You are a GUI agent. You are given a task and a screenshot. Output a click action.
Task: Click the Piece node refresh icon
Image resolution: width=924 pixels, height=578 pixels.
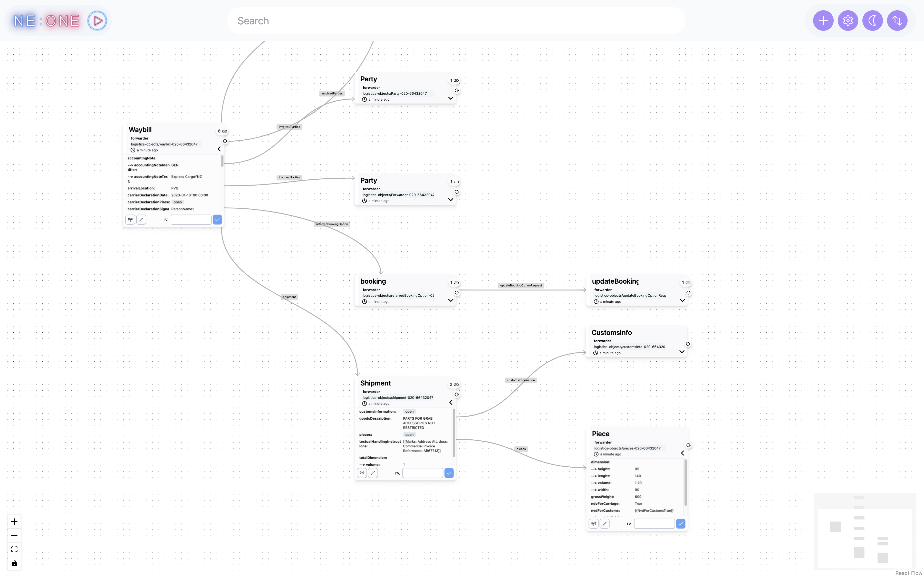pyautogui.click(x=688, y=445)
